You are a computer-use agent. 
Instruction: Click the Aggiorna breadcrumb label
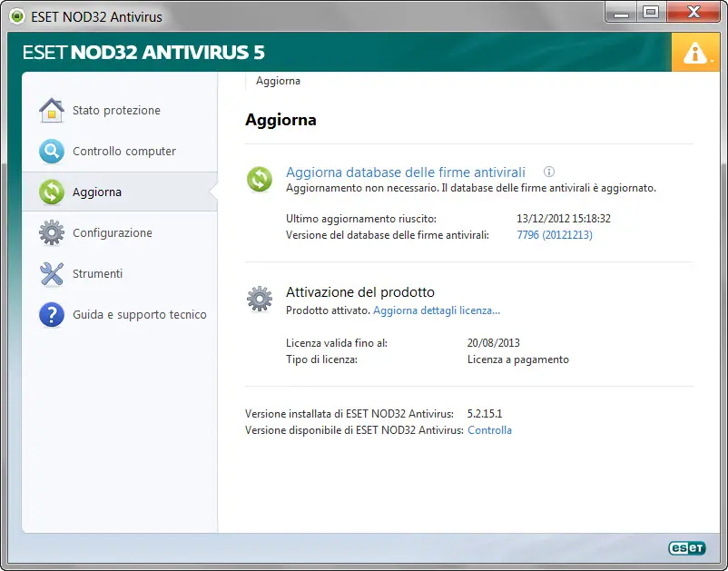pos(278,81)
